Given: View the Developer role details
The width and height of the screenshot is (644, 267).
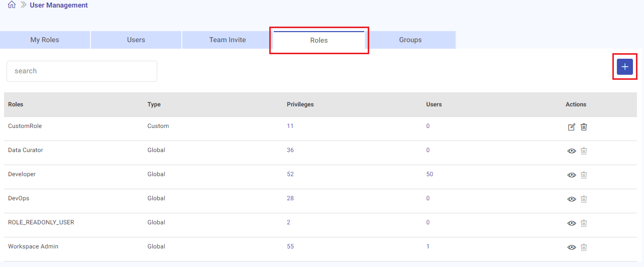Looking at the screenshot, I should click(x=571, y=175).
